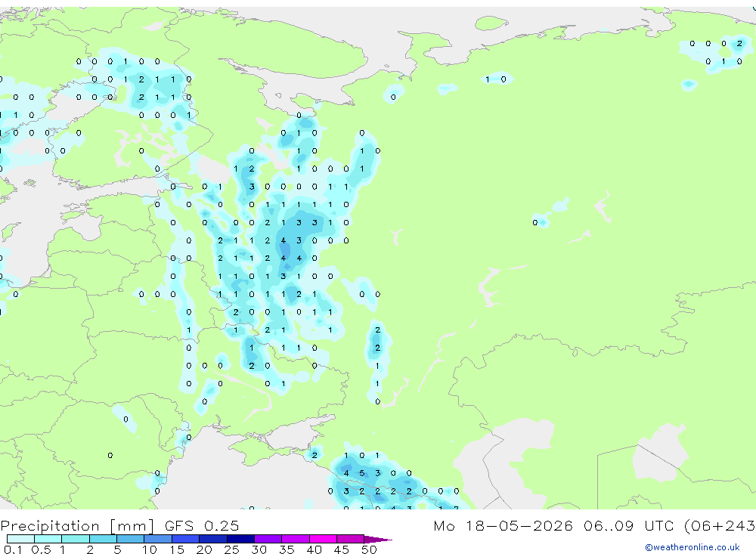Screen dimensions: 756x554
Task: Pick the 40–45 mm magenta legend swatch
Action: (x=323, y=539)
